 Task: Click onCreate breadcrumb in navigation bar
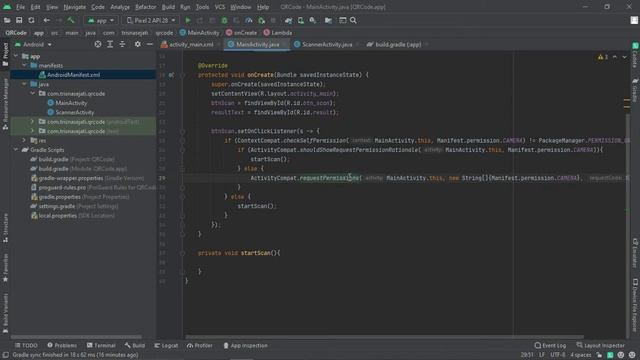pos(242,33)
